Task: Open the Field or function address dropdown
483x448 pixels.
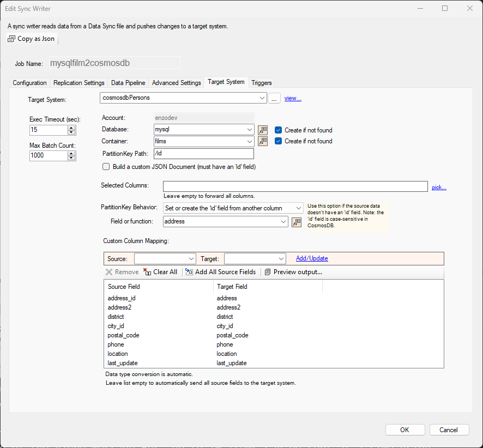Action: click(x=283, y=222)
